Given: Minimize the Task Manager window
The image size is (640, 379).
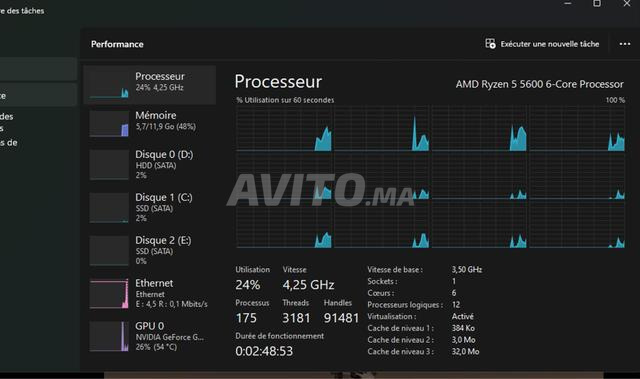Looking at the screenshot, I should (x=567, y=4).
